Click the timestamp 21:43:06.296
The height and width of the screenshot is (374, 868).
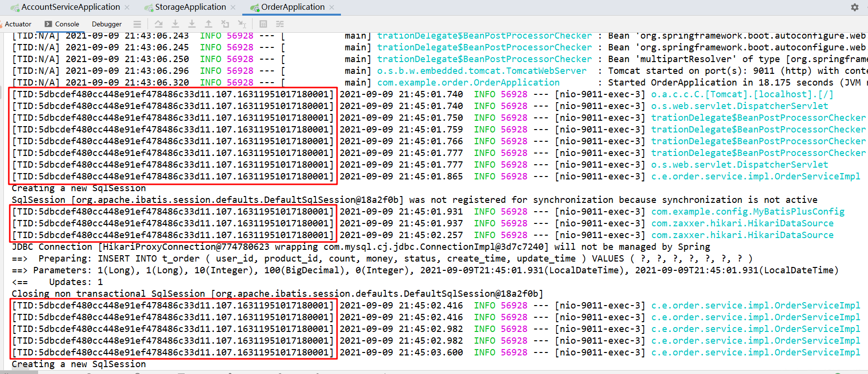[x=156, y=71]
